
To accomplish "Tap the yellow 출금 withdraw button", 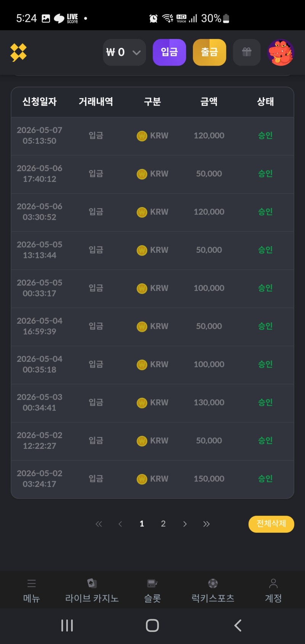I will [210, 52].
